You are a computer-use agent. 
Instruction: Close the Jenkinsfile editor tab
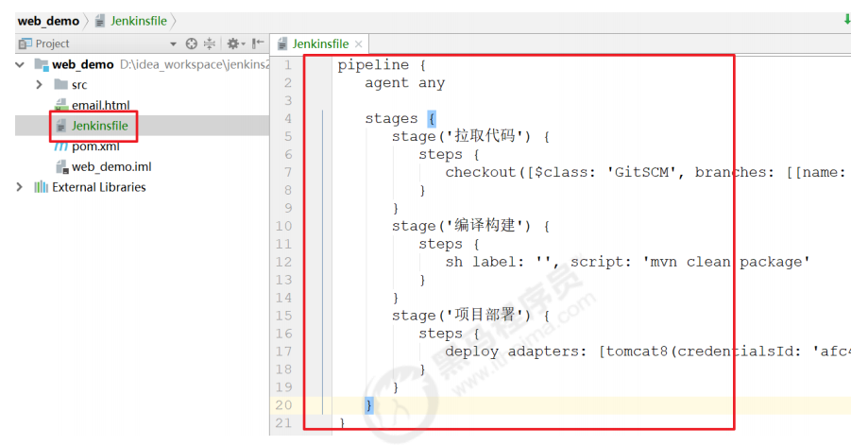click(x=359, y=43)
